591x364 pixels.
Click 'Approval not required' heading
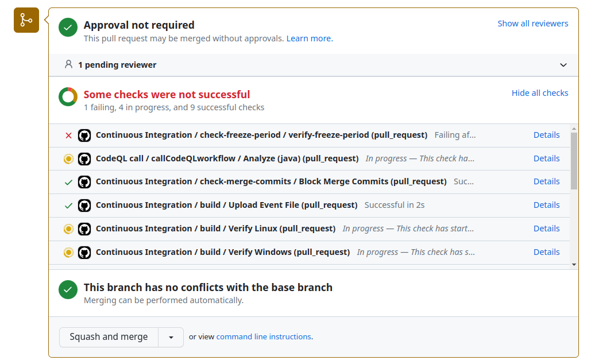(139, 25)
